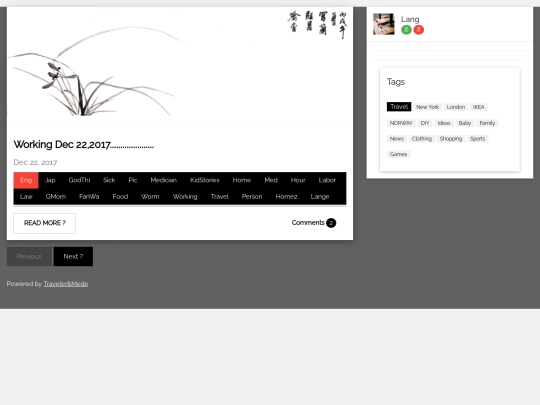Open the Labor tab

327,180
